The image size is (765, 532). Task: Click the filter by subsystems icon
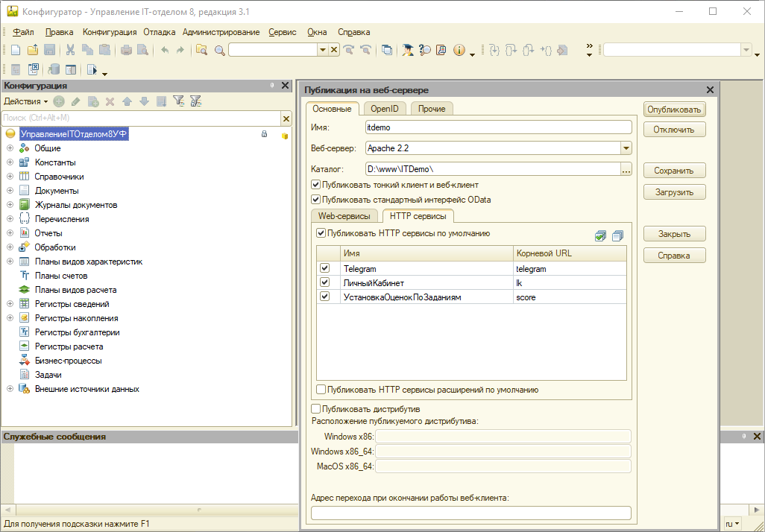178,101
